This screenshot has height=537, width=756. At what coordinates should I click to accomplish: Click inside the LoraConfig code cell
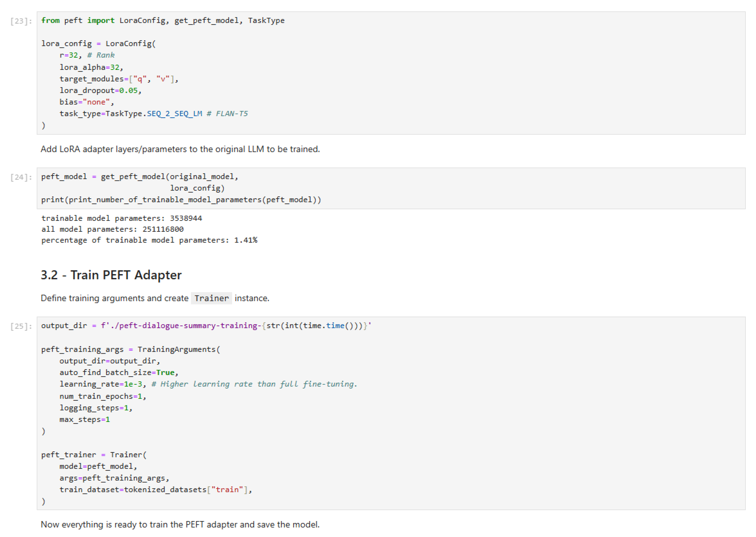[x=430, y=73]
